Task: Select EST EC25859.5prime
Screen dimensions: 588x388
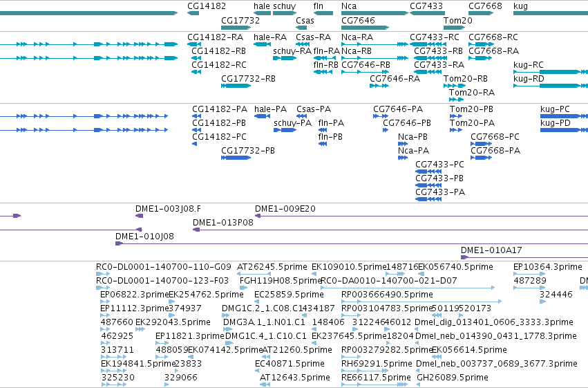Action: pos(289,295)
